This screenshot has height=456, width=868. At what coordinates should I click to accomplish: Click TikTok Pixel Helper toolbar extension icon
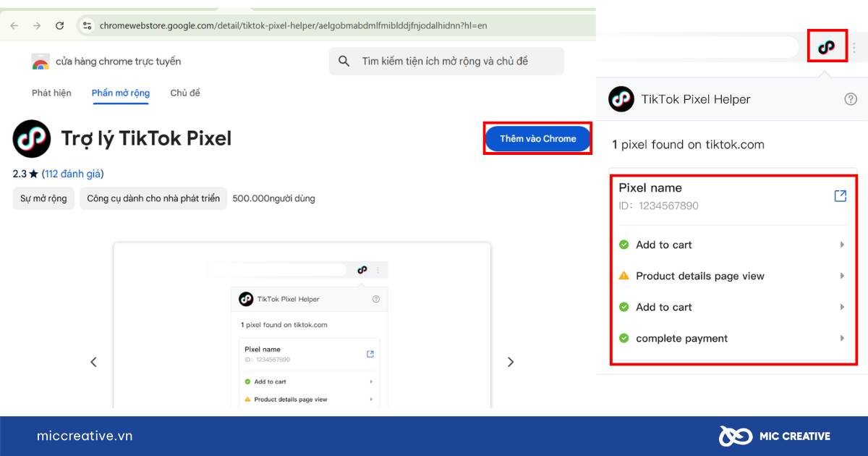[x=826, y=47]
